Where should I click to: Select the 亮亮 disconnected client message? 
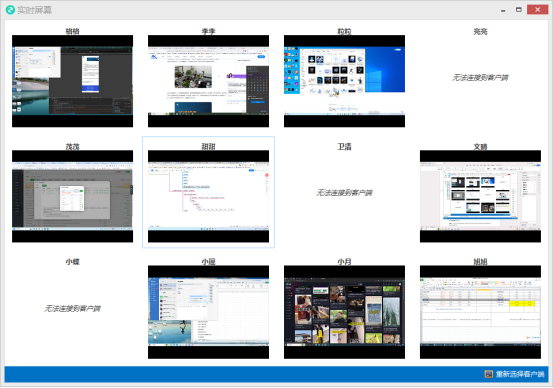pyautogui.click(x=480, y=78)
